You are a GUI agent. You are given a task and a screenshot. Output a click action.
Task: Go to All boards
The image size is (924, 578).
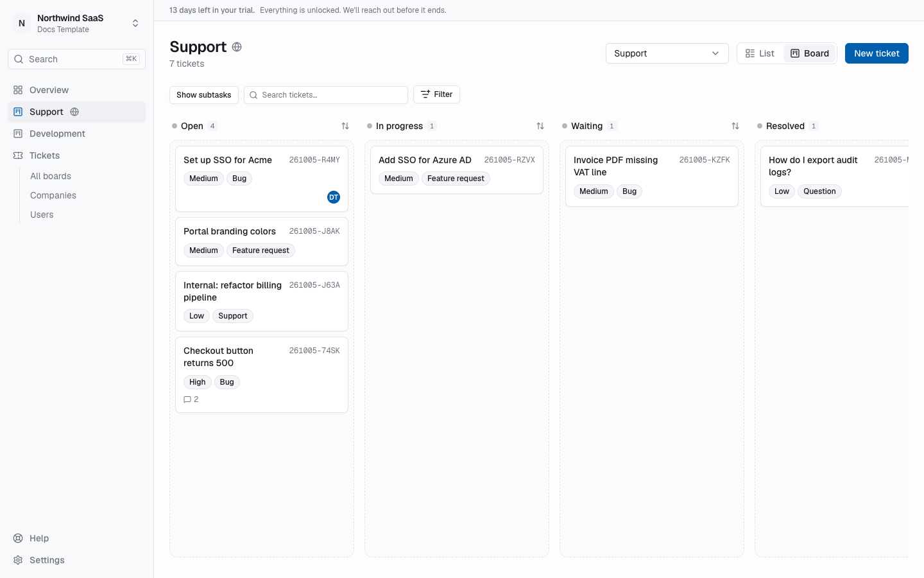pos(51,176)
